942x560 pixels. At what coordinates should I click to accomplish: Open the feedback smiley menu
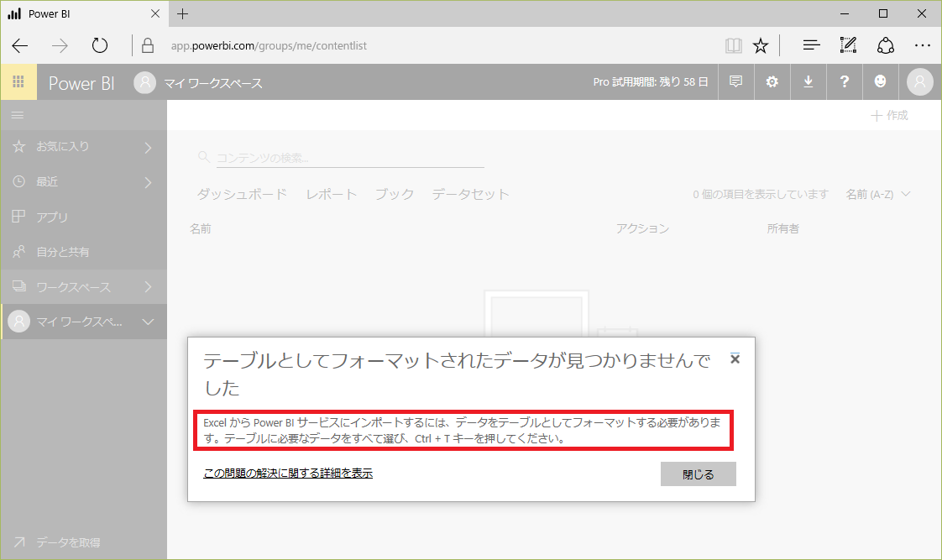(x=880, y=81)
